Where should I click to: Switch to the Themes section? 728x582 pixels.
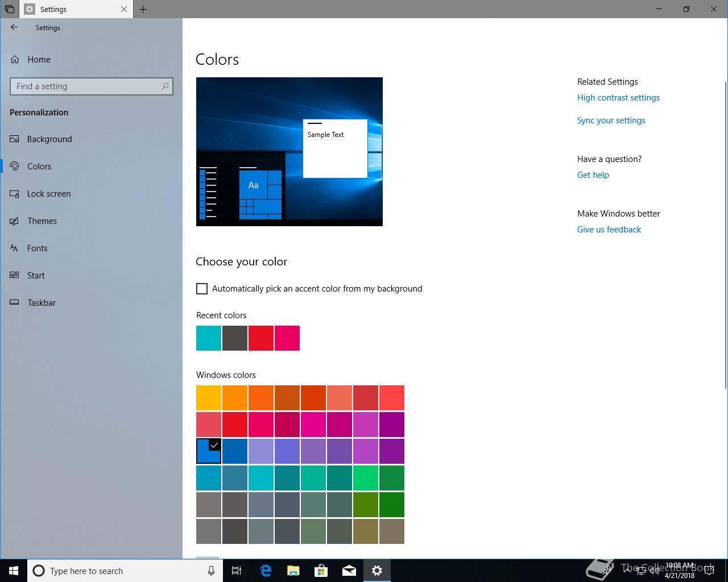(x=42, y=221)
